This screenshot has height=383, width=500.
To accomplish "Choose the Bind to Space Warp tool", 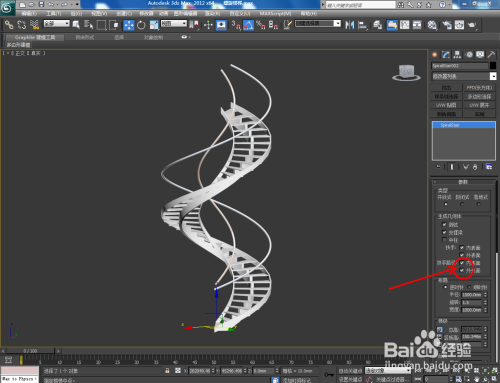I will [x=34, y=25].
